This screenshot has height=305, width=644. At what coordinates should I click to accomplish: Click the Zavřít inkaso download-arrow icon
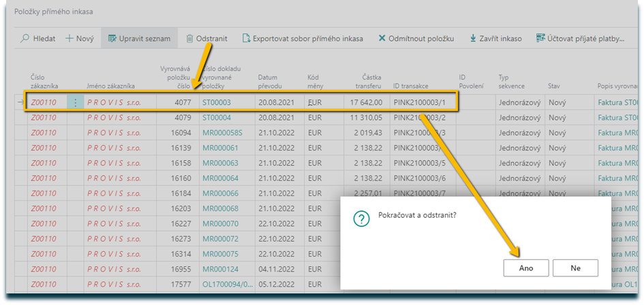tap(473, 39)
